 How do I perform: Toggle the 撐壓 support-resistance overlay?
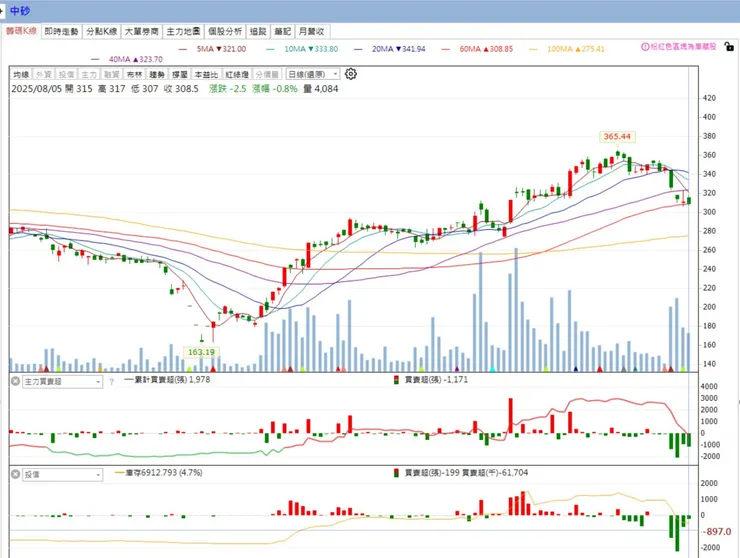(180, 75)
